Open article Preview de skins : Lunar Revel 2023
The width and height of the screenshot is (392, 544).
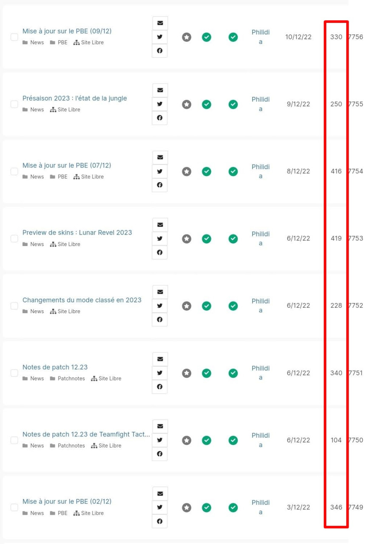(x=77, y=232)
